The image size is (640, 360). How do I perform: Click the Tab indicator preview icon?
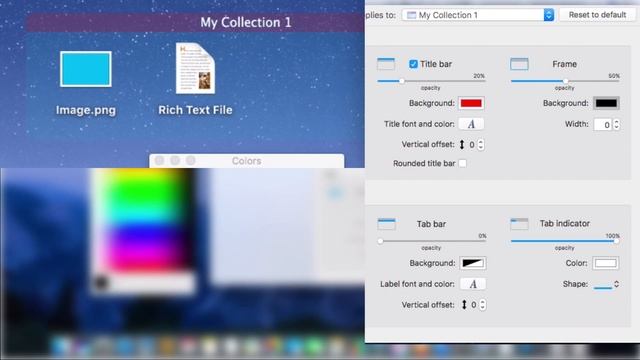click(x=519, y=224)
